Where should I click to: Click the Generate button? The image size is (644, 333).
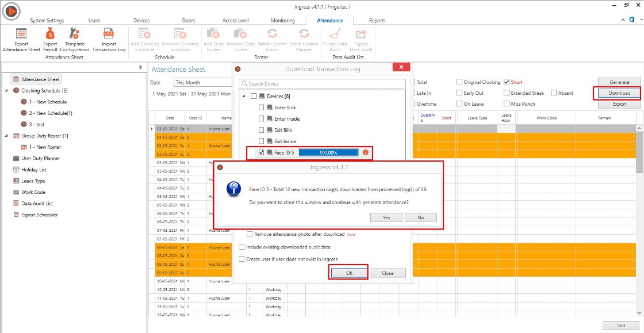619,82
